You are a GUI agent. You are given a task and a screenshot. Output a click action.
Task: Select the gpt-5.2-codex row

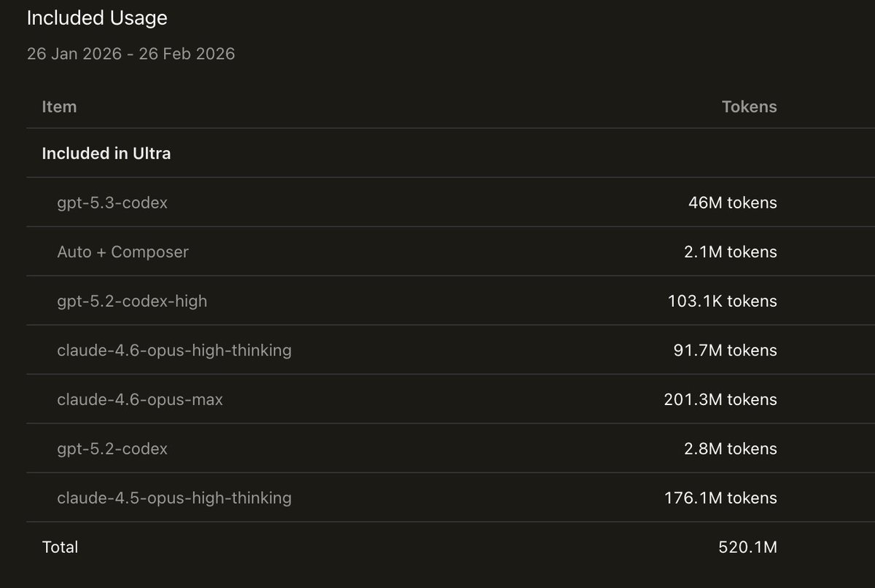(x=437, y=448)
